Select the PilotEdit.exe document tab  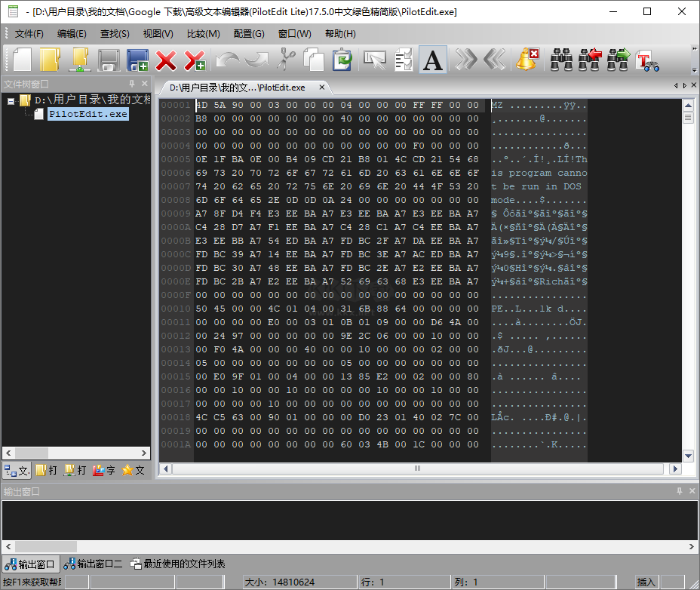pyautogui.click(x=237, y=88)
